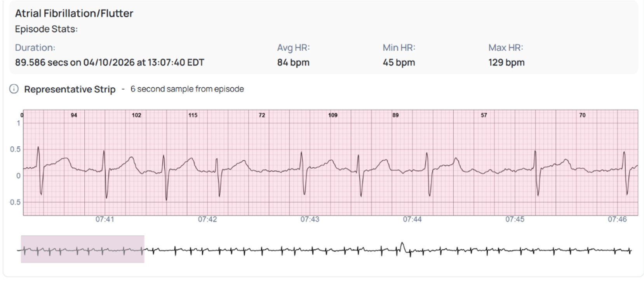Click the 07:46 time label

tap(617, 219)
